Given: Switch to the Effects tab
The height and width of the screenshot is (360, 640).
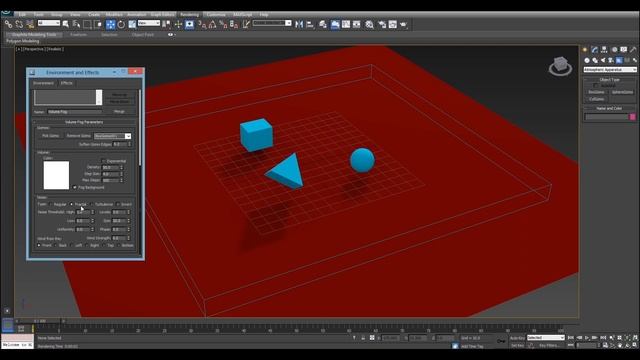Looking at the screenshot, I should pos(67,83).
